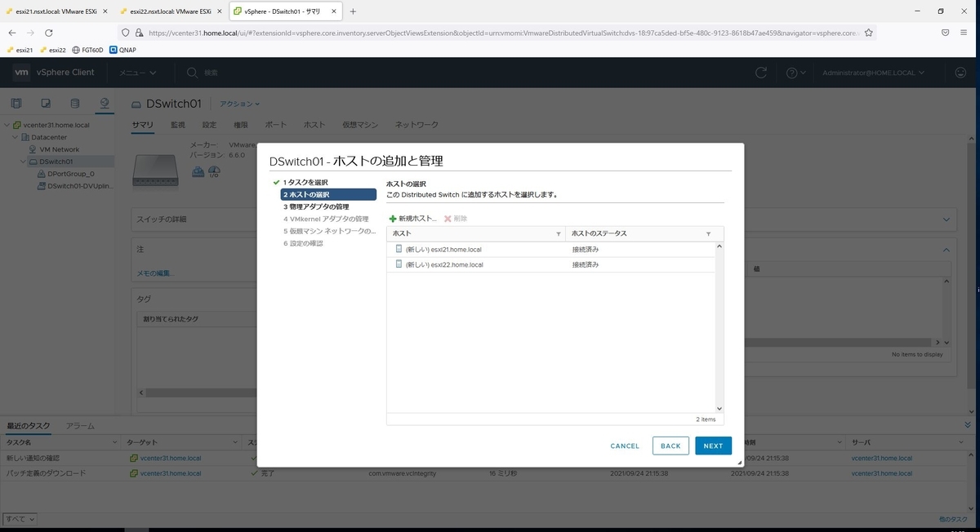Click the NEXT button in wizard
This screenshot has width=980, height=532.
(x=713, y=446)
